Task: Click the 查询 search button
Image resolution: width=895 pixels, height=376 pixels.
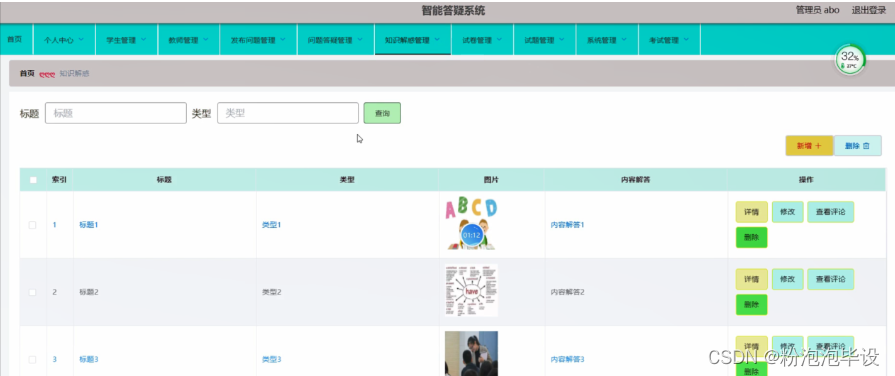Action: [382, 113]
